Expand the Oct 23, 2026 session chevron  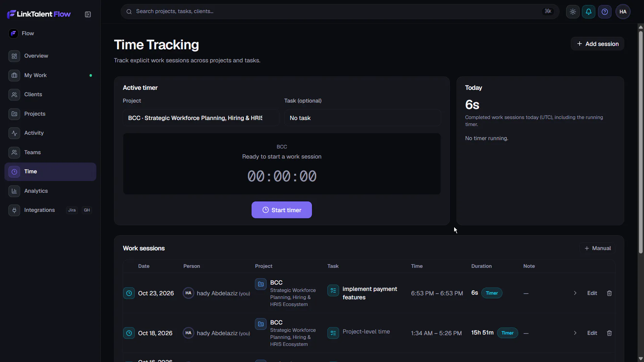tap(575, 293)
